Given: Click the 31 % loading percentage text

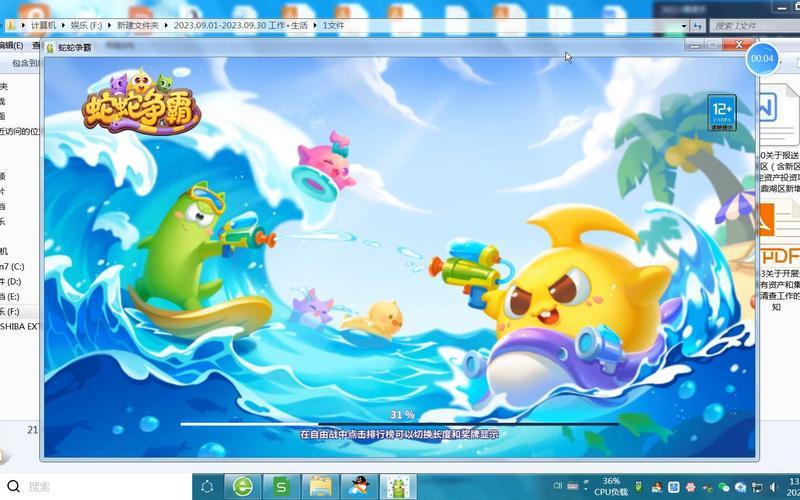Looking at the screenshot, I should coord(402,415).
